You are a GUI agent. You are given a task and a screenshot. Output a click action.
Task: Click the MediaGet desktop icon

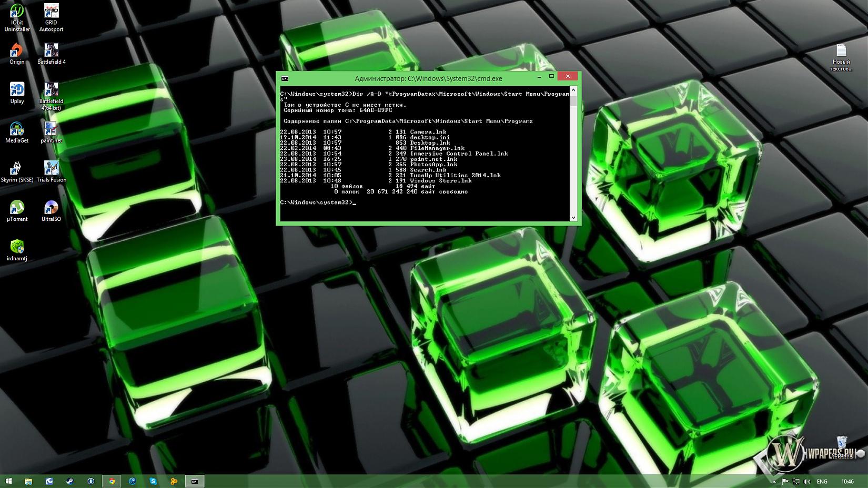pyautogui.click(x=17, y=133)
